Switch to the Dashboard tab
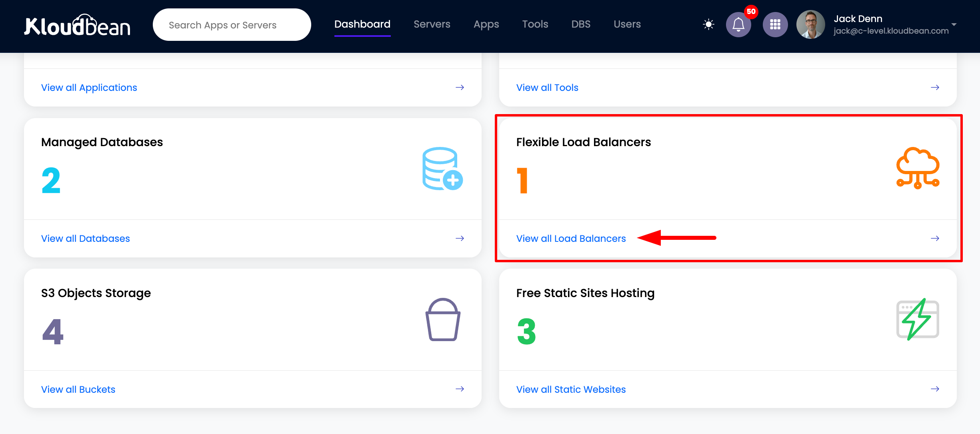980x434 pixels. [x=362, y=24]
